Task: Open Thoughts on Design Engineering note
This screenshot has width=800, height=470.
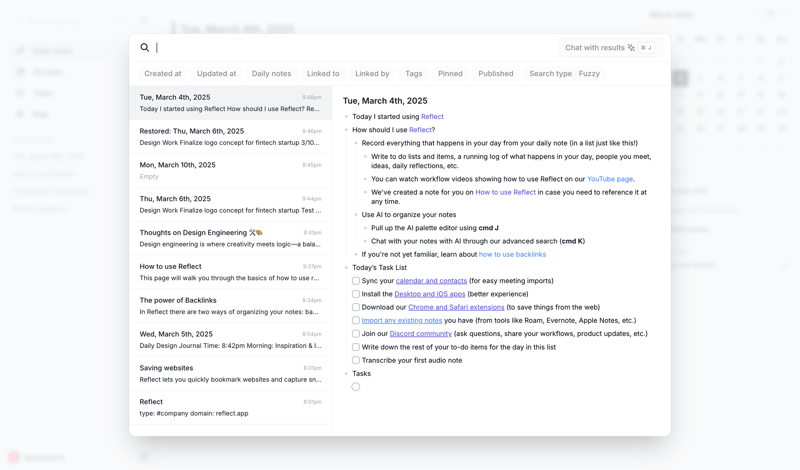Action: pos(231,238)
